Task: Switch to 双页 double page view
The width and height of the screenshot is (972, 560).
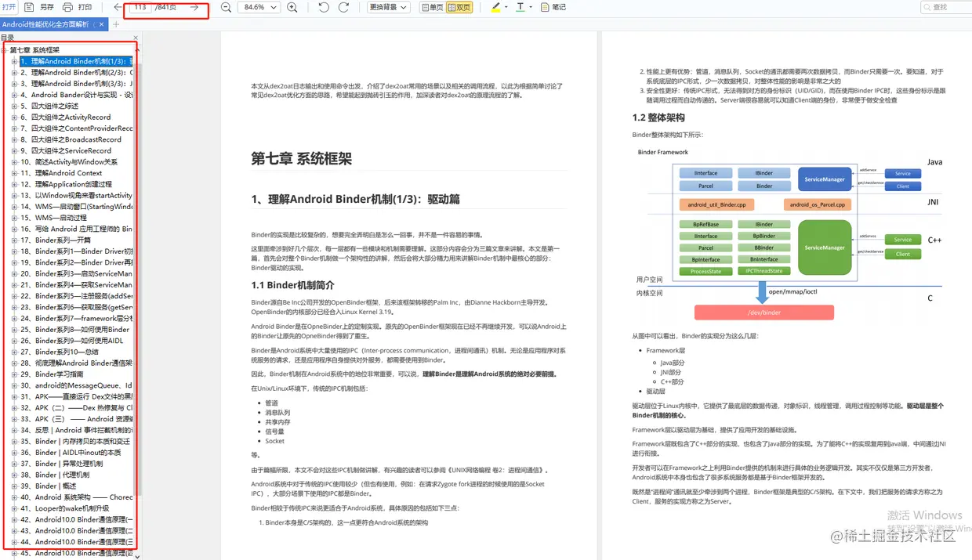Action: click(459, 7)
